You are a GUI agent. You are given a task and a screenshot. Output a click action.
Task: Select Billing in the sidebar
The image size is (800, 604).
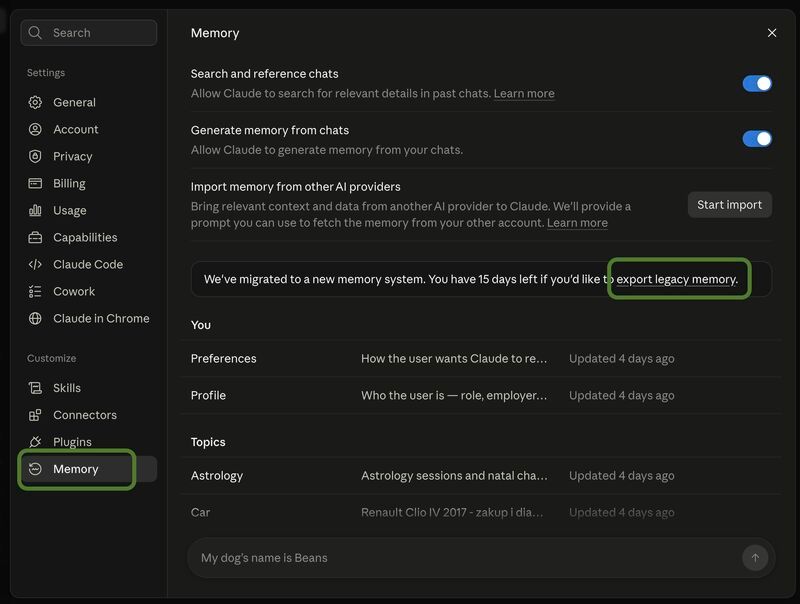point(89,183)
